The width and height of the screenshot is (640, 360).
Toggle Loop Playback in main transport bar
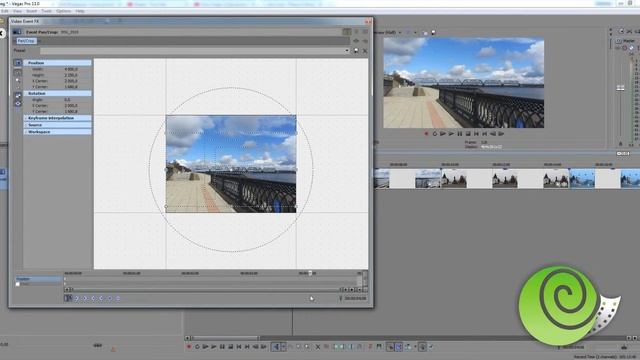197,347
